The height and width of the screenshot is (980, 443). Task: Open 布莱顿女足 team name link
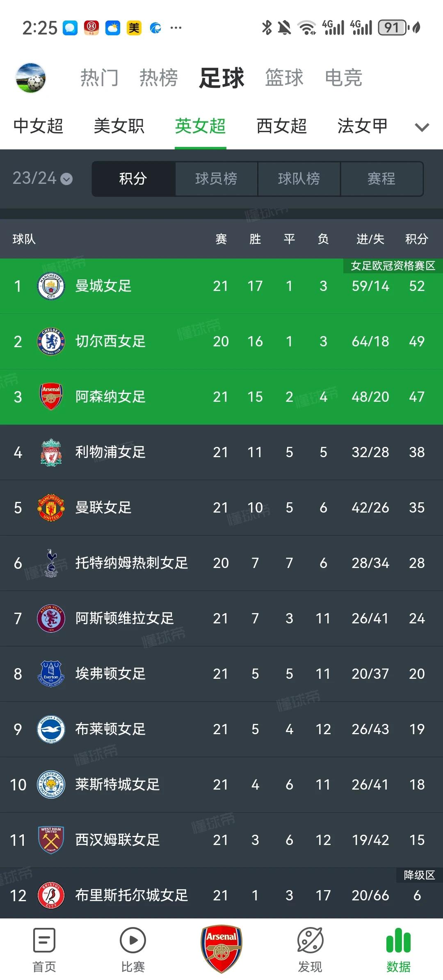coord(110,729)
